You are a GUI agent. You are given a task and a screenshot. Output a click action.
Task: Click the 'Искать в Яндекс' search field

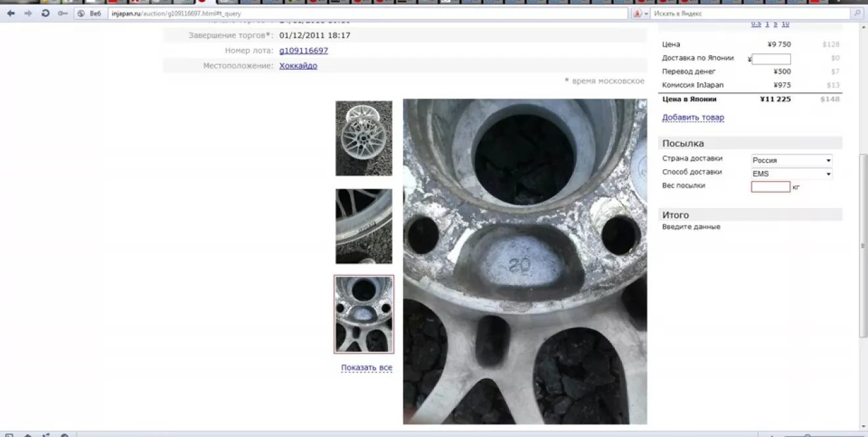click(x=750, y=13)
